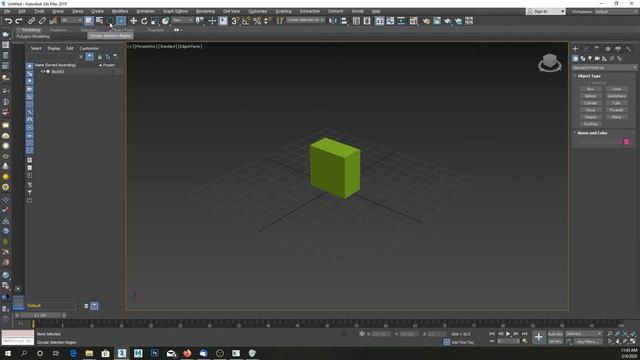Select Cameras category icon
640x360 pixels.
click(x=598, y=59)
